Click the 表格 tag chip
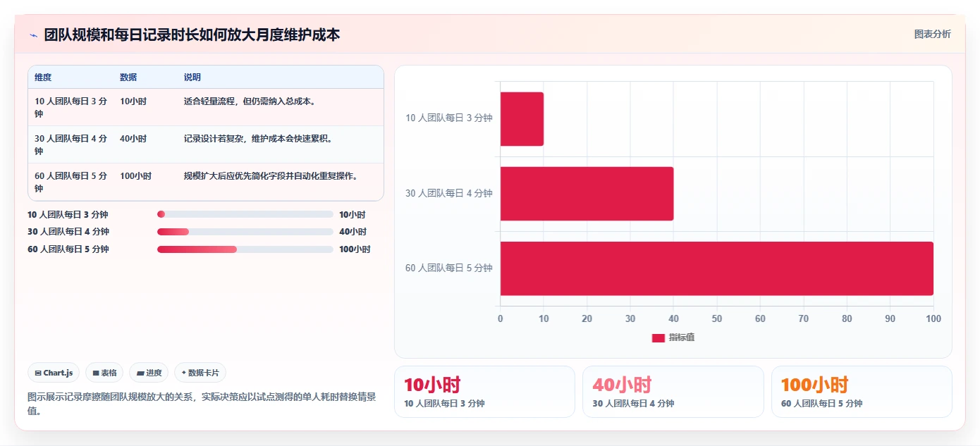The width and height of the screenshot is (980, 446). [x=104, y=373]
